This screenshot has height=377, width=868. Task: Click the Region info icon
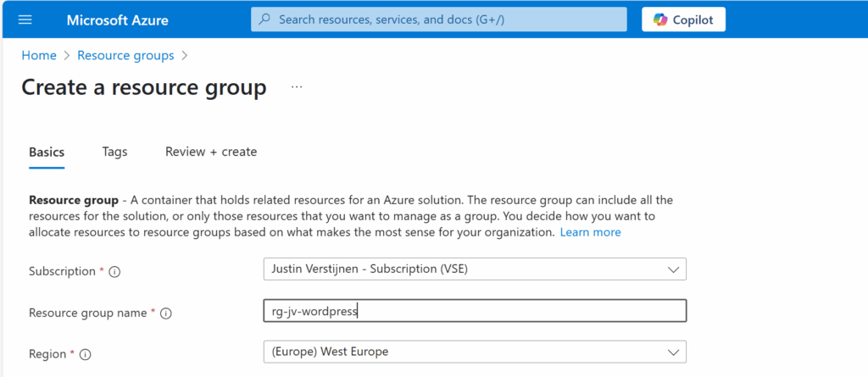(86, 354)
